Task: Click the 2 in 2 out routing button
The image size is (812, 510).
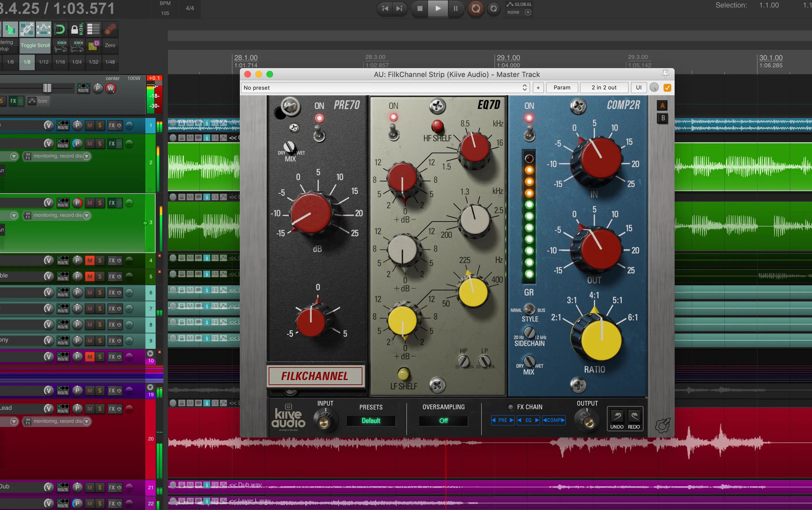Action: coord(604,88)
